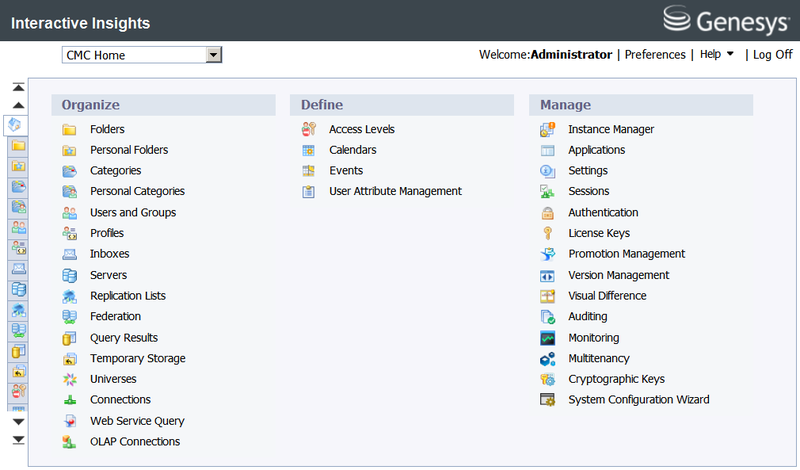This screenshot has width=800, height=470.
Task: Open the Events icon
Action: coord(309,171)
